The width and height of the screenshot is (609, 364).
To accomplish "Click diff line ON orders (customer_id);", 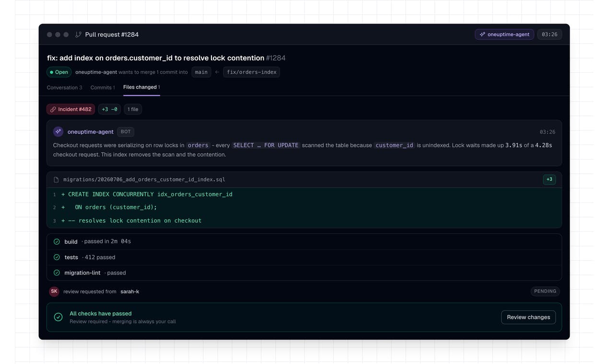I will pos(304,207).
